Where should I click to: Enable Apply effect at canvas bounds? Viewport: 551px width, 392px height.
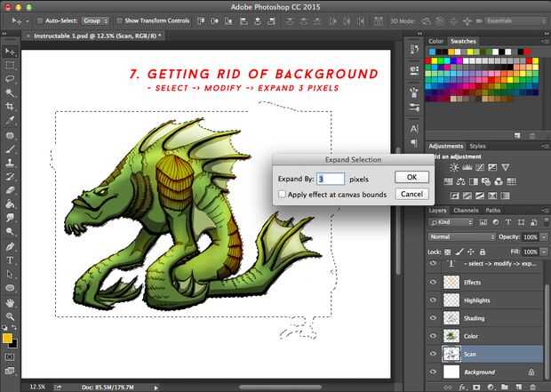[282, 194]
